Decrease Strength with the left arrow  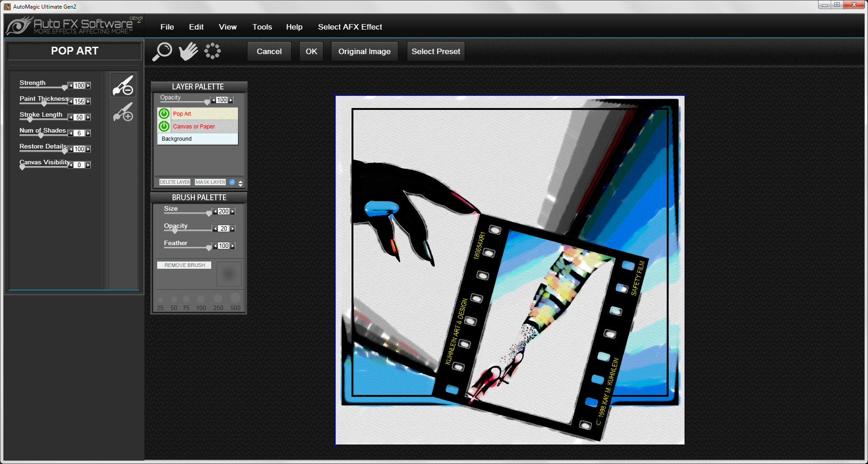coord(70,85)
